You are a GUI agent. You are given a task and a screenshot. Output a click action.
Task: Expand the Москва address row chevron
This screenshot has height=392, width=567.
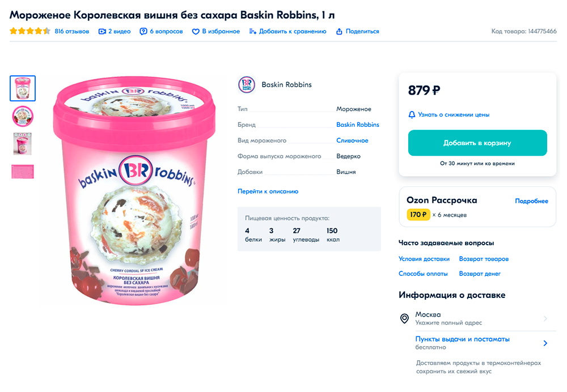[545, 318]
